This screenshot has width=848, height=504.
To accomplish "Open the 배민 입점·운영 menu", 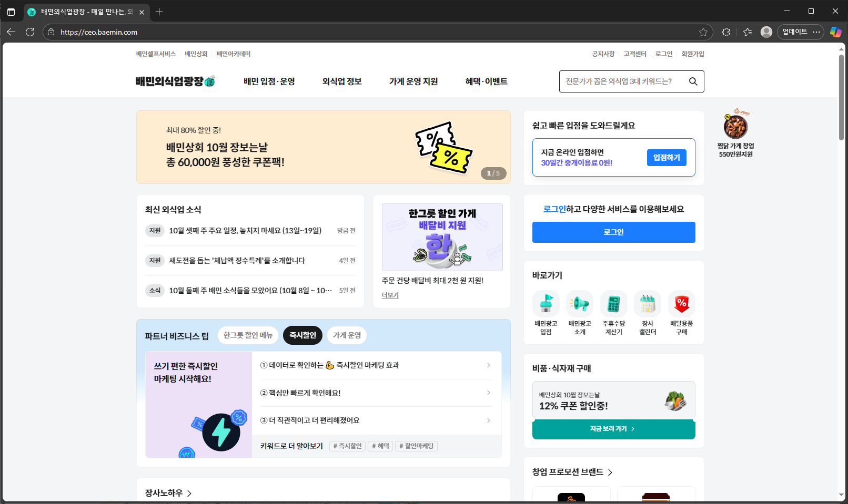I will click(x=269, y=81).
